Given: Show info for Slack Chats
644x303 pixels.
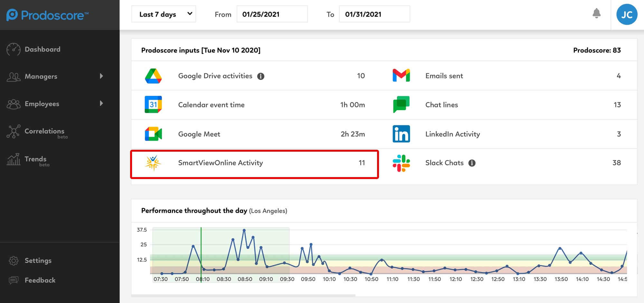Looking at the screenshot, I should [x=472, y=163].
